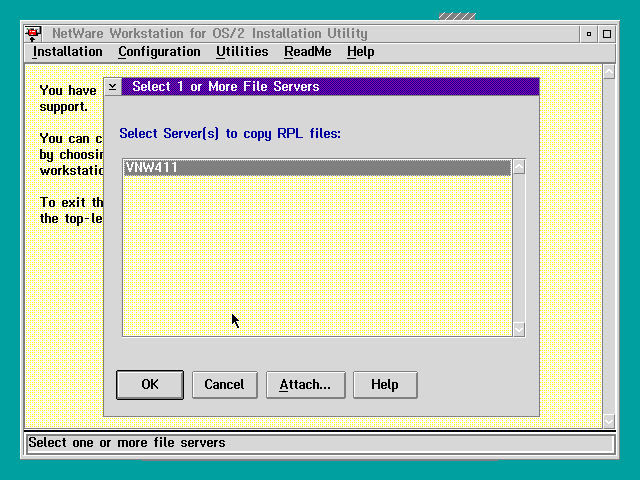Click server list scroll-down arrow
This screenshot has width=640, height=480.
click(519, 329)
